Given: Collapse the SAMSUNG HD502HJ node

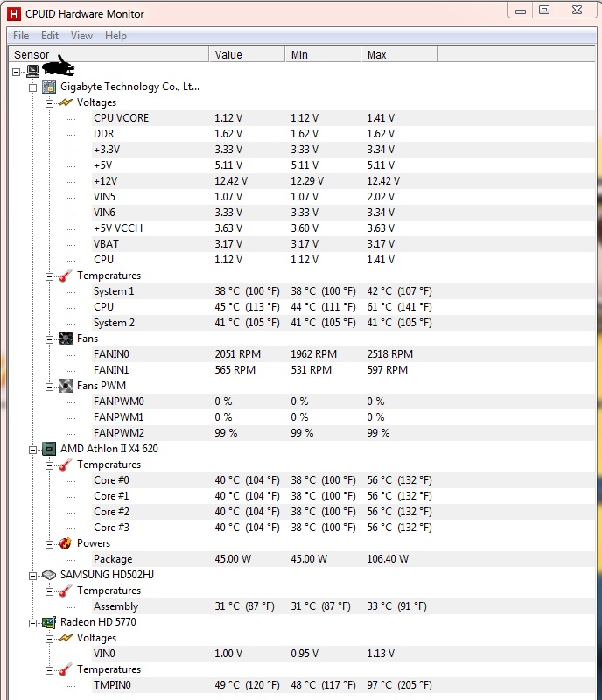Looking at the screenshot, I should tap(33, 576).
